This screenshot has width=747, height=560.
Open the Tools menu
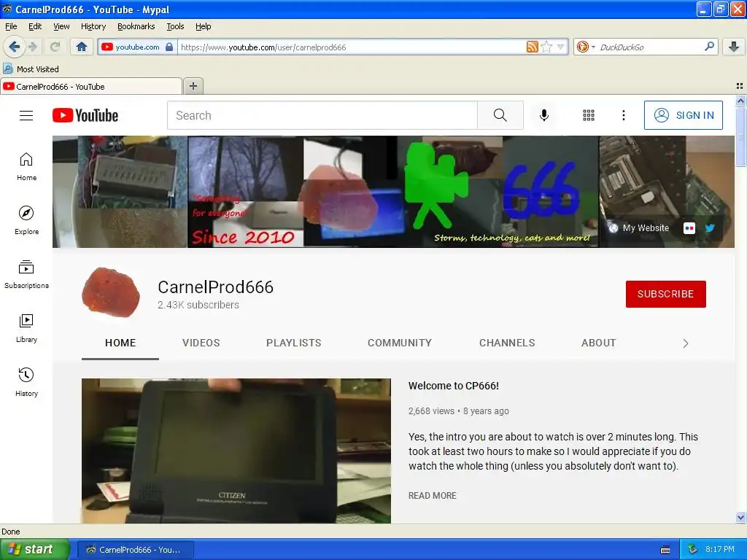(x=175, y=26)
